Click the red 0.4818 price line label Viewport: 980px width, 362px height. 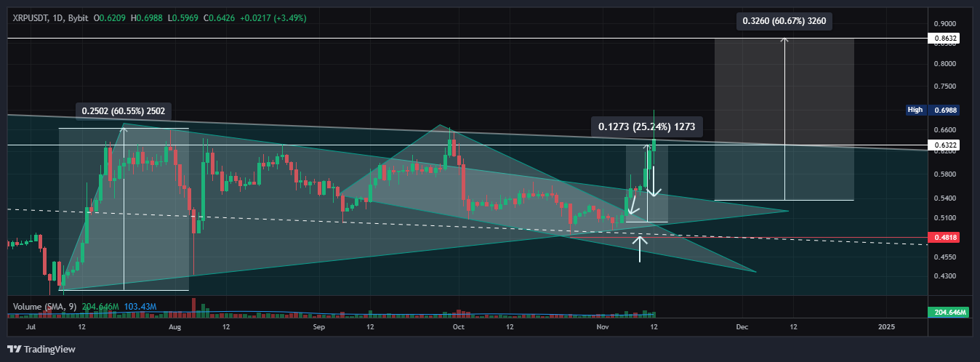944,238
